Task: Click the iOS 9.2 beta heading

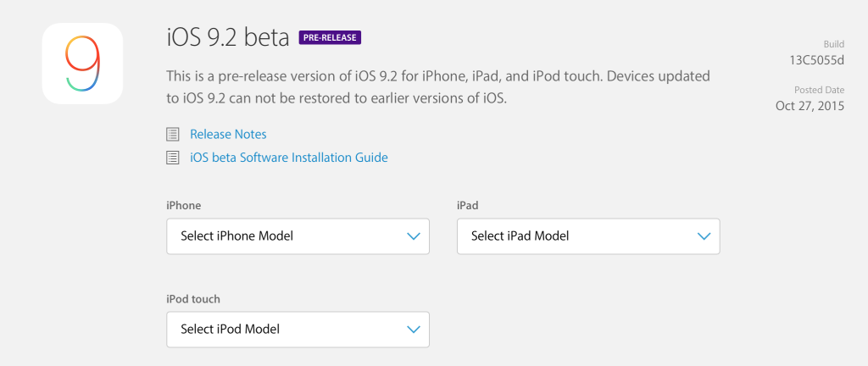Action: tap(228, 37)
